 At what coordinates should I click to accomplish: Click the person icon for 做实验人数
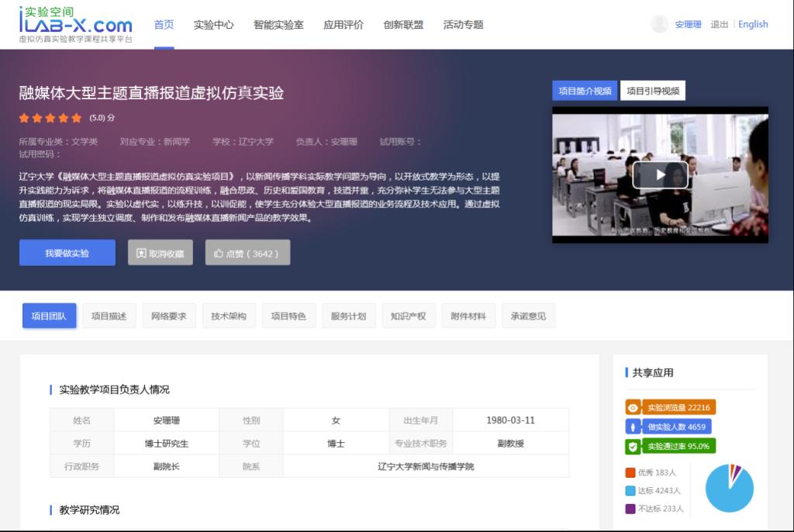click(633, 427)
